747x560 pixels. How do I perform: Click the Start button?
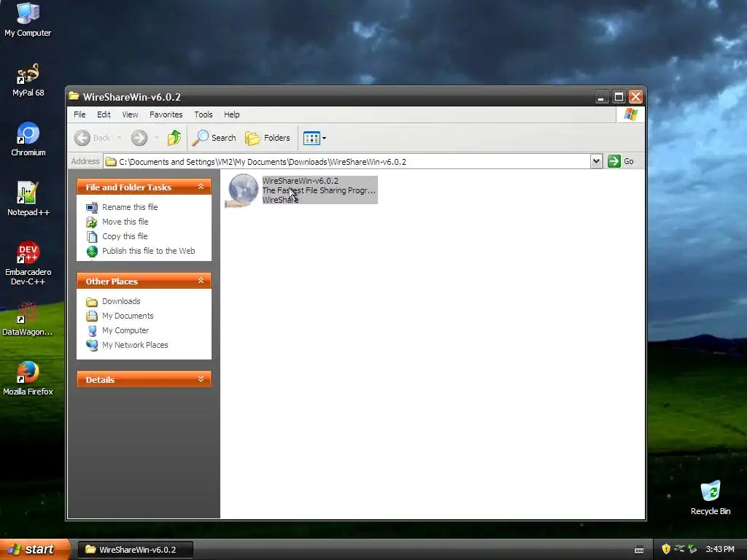click(34, 549)
